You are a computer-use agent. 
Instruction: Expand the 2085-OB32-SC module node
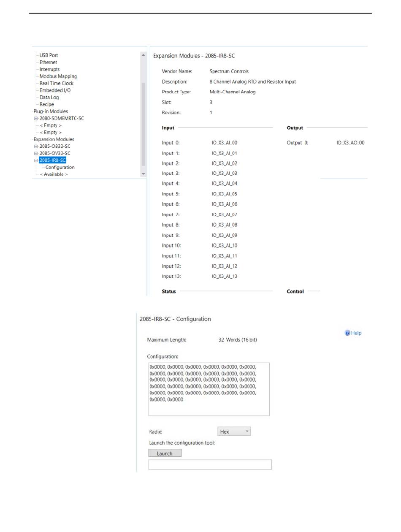pos(36,146)
